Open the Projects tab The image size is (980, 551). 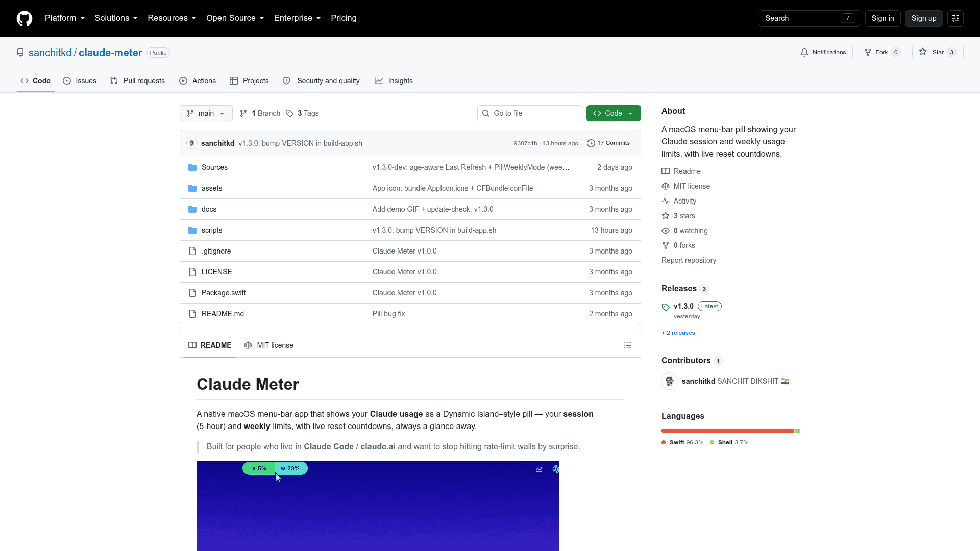[x=249, y=81]
